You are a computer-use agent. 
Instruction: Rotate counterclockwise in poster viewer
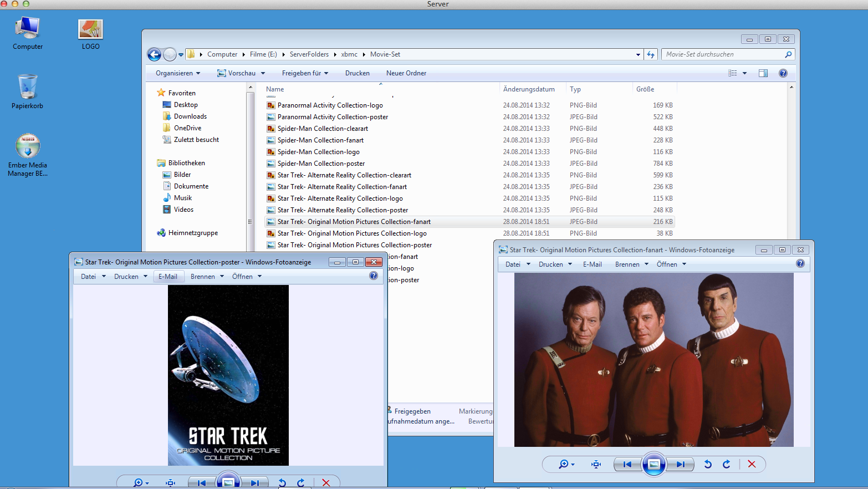click(x=282, y=483)
